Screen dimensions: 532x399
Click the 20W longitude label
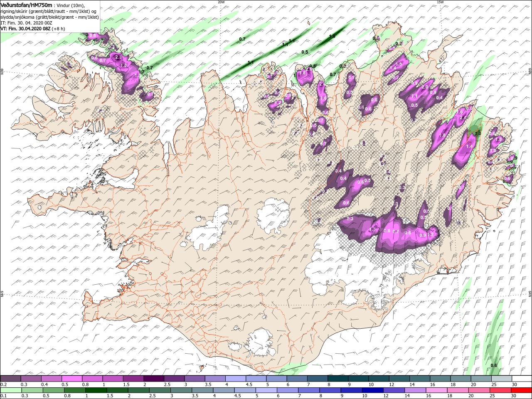(x=221, y=2)
